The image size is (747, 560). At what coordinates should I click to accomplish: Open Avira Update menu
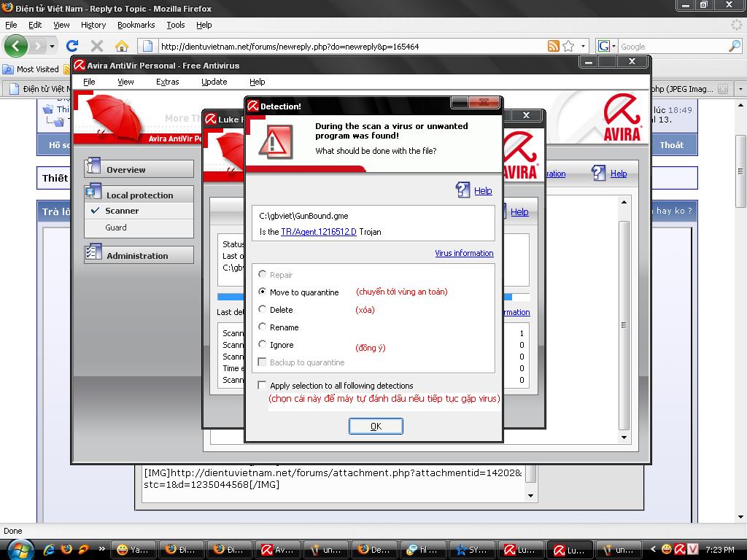[x=214, y=82]
